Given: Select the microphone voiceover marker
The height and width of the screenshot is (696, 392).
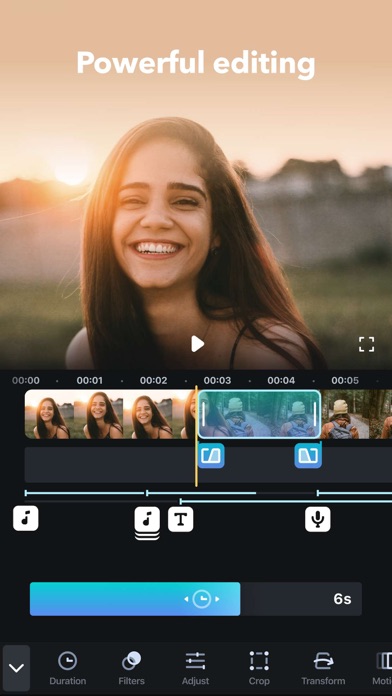Looking at the screenshot, I should click(318, 519).
